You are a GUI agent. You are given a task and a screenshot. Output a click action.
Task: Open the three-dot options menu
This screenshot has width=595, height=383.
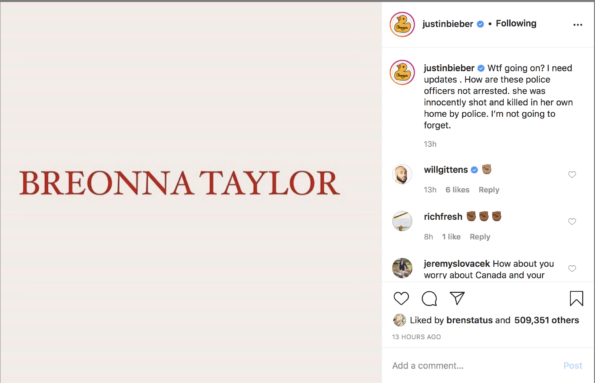578,25
